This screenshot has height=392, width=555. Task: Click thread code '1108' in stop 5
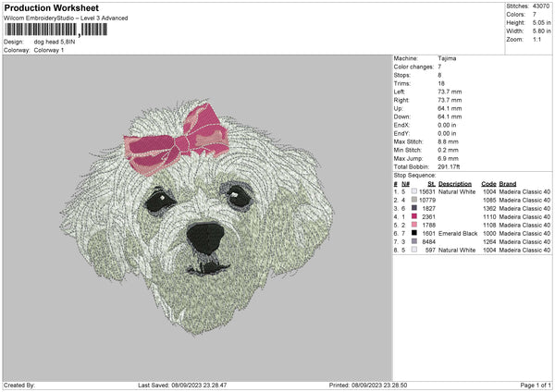point(489,225)
